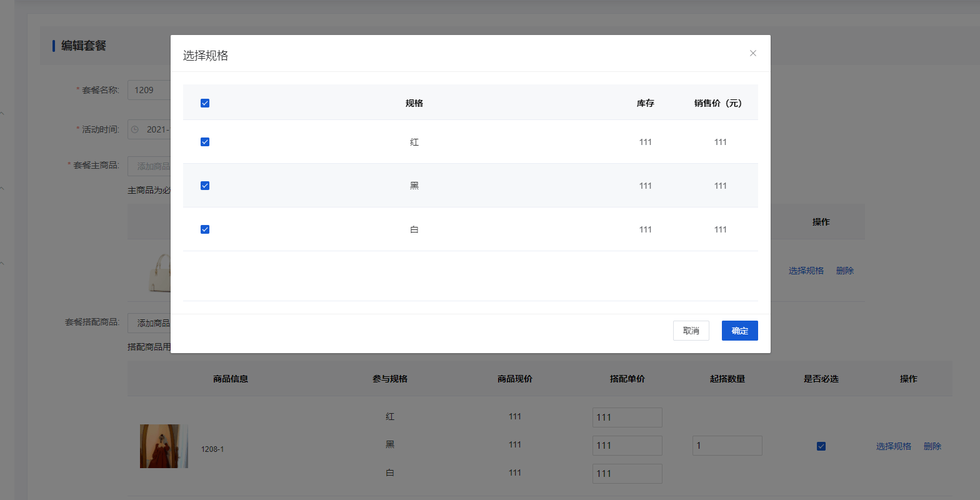The image size is (980, 500).
Task: Click the 选择规格 dialog title
Action: pos(206,56)
